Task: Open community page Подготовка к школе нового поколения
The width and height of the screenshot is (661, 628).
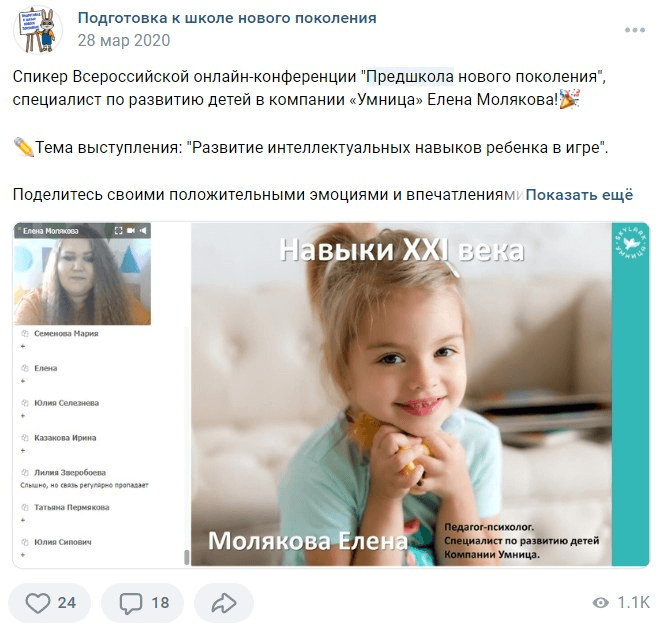Action: 227,18
